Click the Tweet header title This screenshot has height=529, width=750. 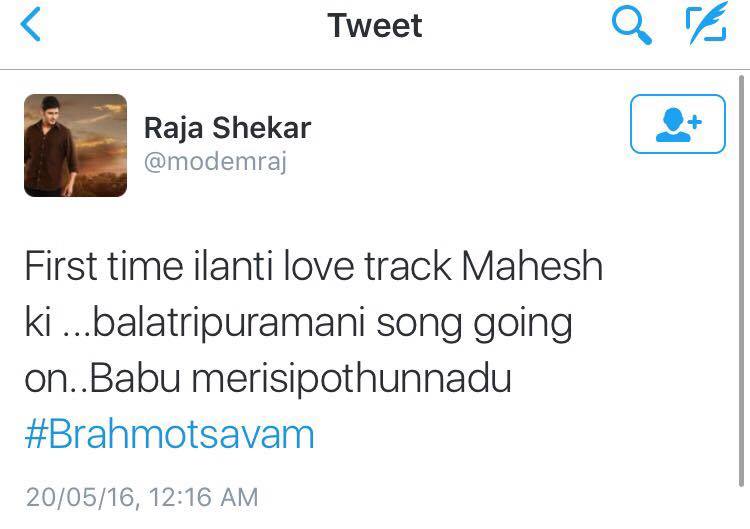tap(375, 25)
